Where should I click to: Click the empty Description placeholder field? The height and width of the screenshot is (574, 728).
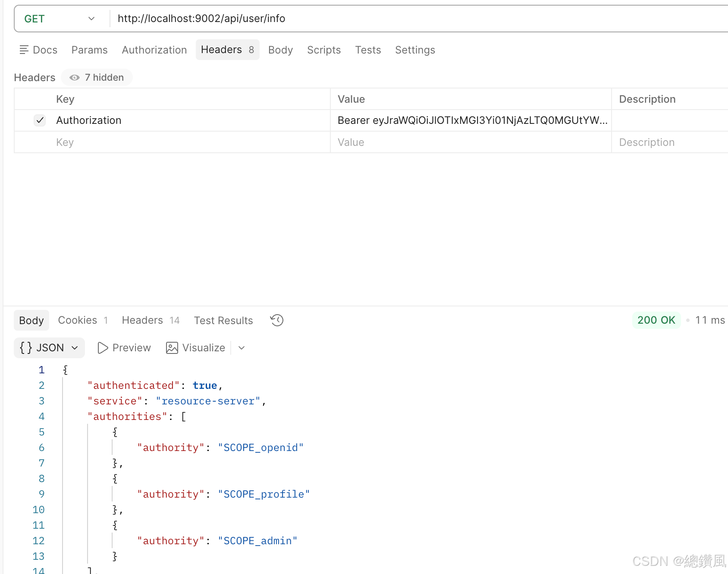point(670,142)
